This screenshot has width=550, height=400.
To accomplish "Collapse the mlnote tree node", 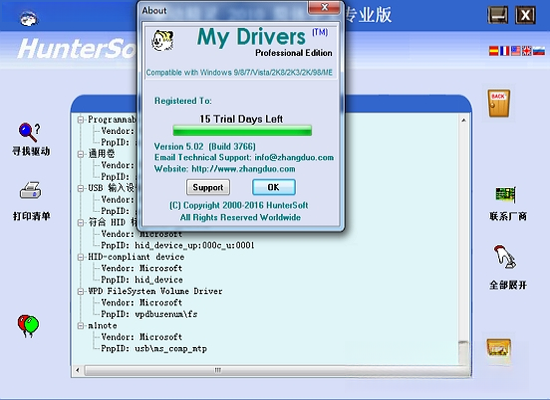I will click(81, 326).
